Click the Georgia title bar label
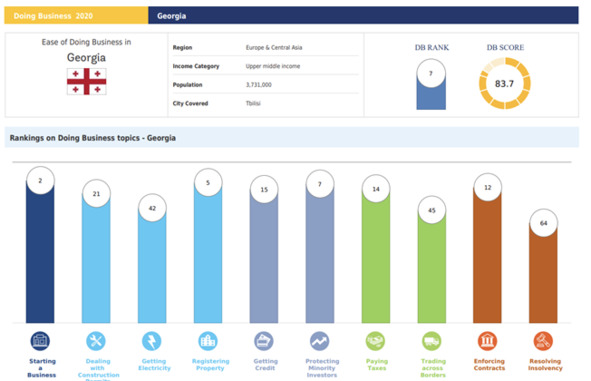The height and width of the screenshot is (381, 591). 171,16
